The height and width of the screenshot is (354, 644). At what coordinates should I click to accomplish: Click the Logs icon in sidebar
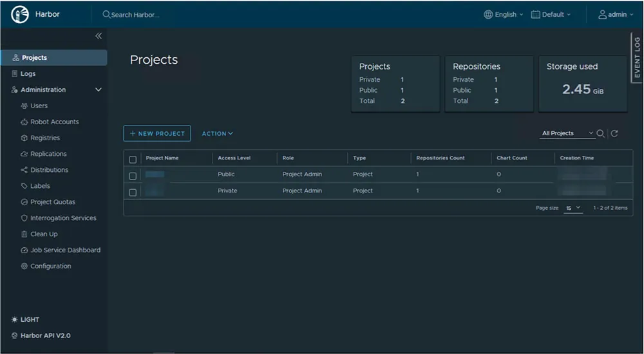14,74
